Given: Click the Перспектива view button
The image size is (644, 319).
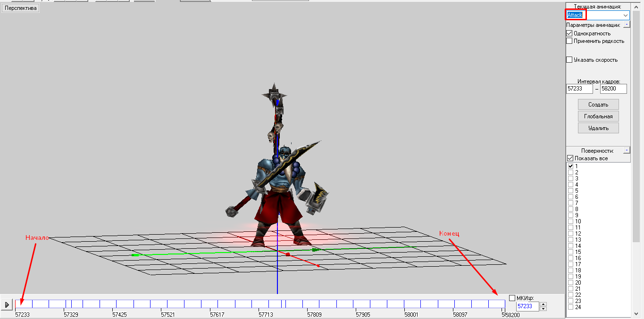Looking at the screenshot, I should (x=20, y=8).
